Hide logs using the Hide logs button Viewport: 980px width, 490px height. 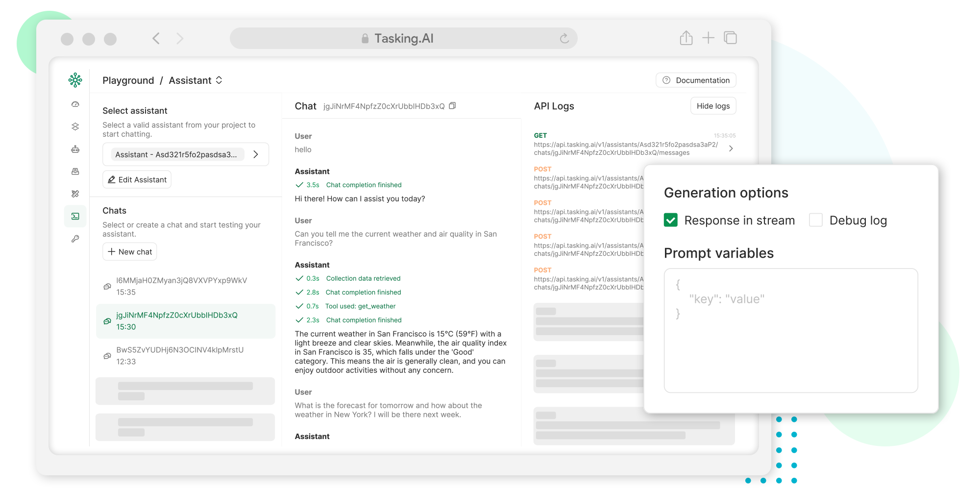pyautogui.click(x=713, y=105)
